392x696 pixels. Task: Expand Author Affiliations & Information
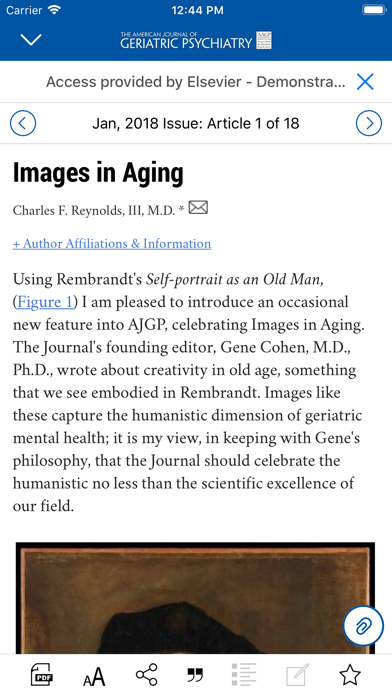click(x=112, y=244)
